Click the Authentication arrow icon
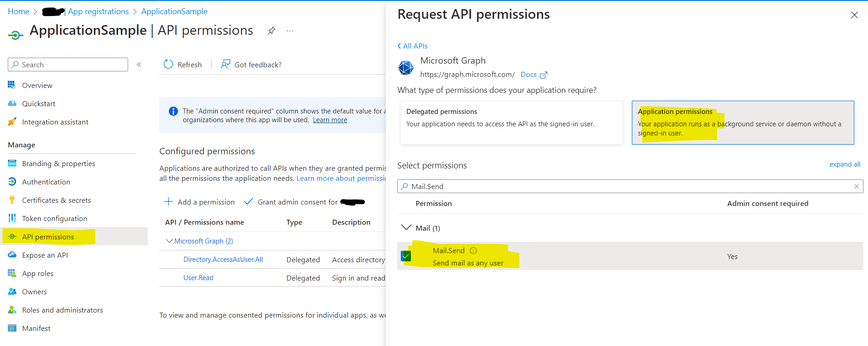 point(12,182)
